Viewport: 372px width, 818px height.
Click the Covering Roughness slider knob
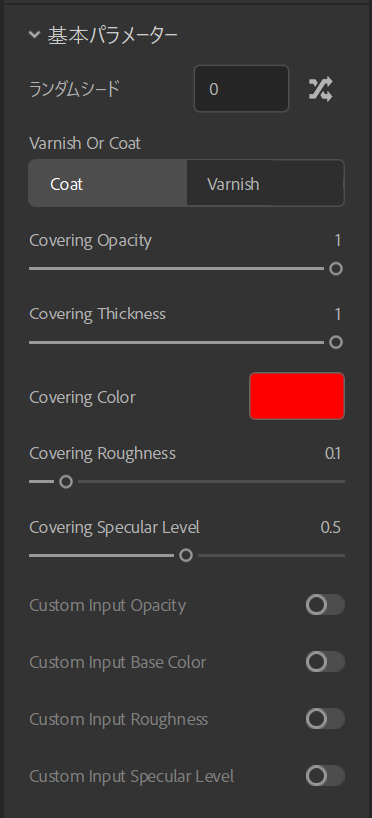(x=66, y=482)
